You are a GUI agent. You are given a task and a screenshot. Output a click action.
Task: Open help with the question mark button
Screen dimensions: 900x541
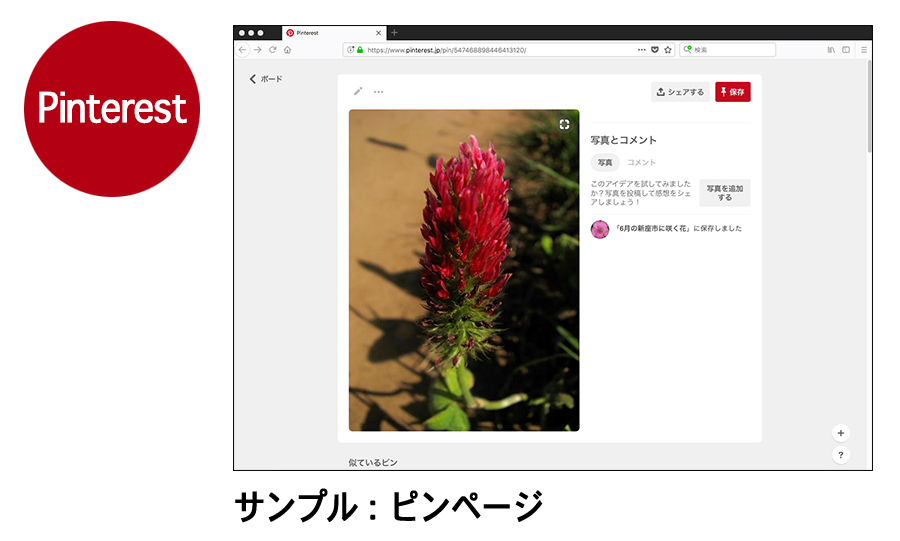click(840, 455)
